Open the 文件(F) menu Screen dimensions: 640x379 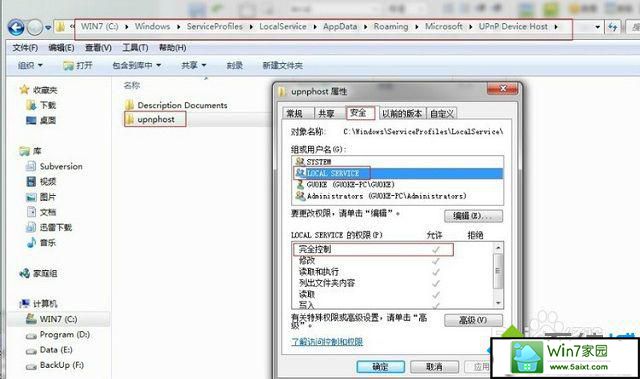click(x=25, y=48)
